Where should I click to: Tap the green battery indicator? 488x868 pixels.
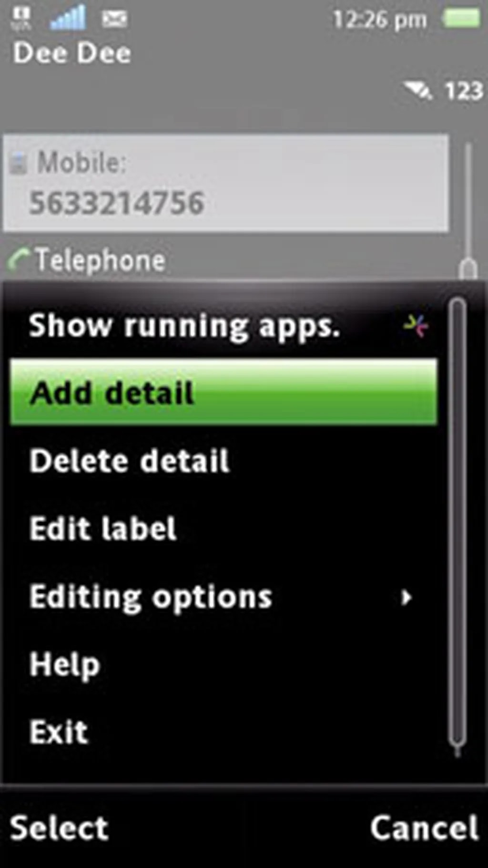(461, 19)
